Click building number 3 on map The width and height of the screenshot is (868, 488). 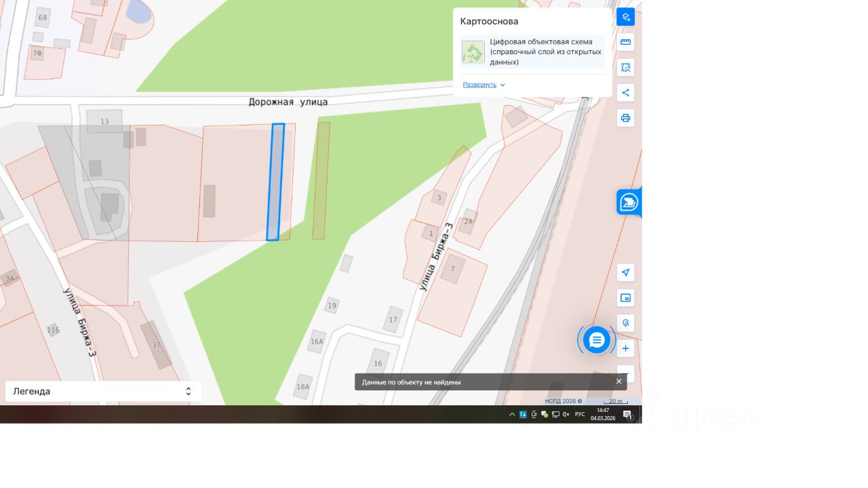(439, 198)
